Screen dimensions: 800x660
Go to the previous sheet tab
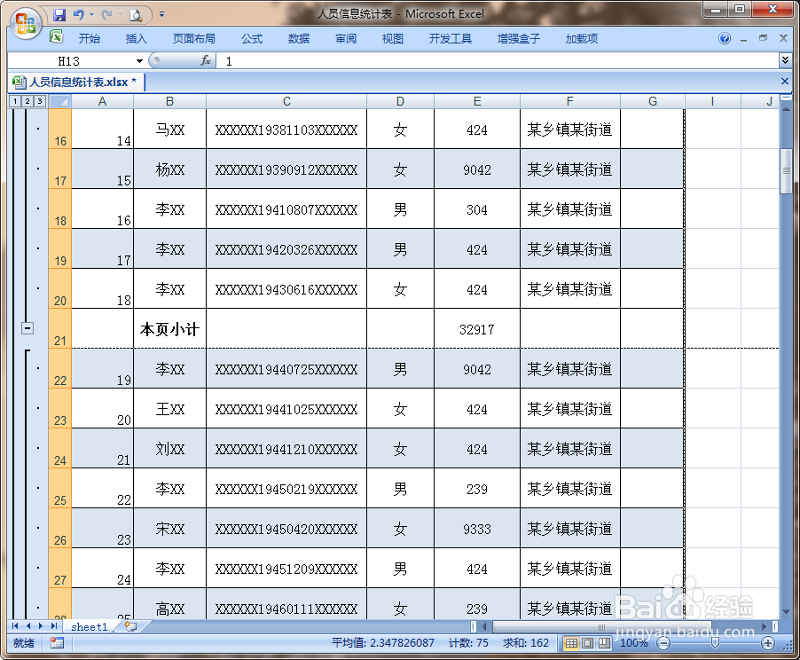coord(28,626)
